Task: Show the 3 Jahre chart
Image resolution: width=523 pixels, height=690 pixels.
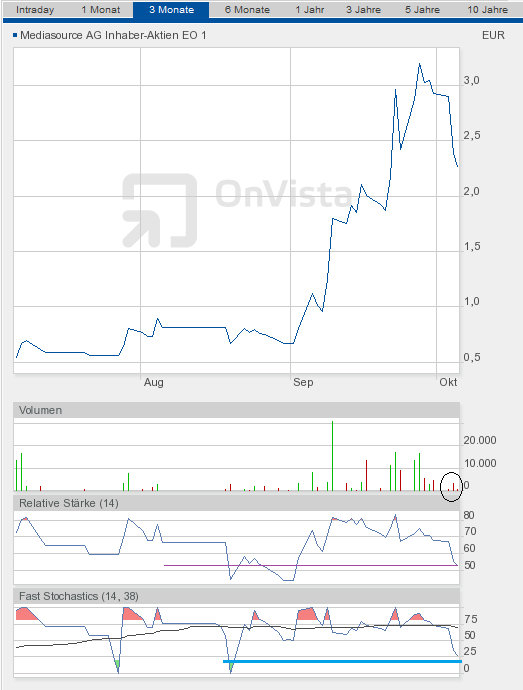Action: (363, 10)
